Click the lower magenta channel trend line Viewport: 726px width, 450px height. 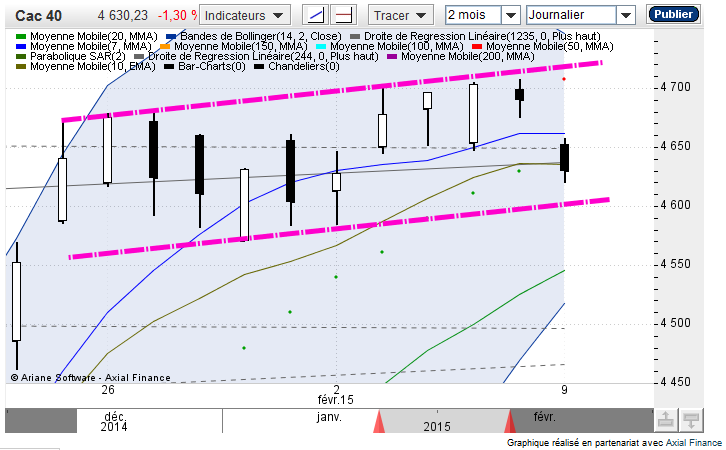[x=339, y=228]
